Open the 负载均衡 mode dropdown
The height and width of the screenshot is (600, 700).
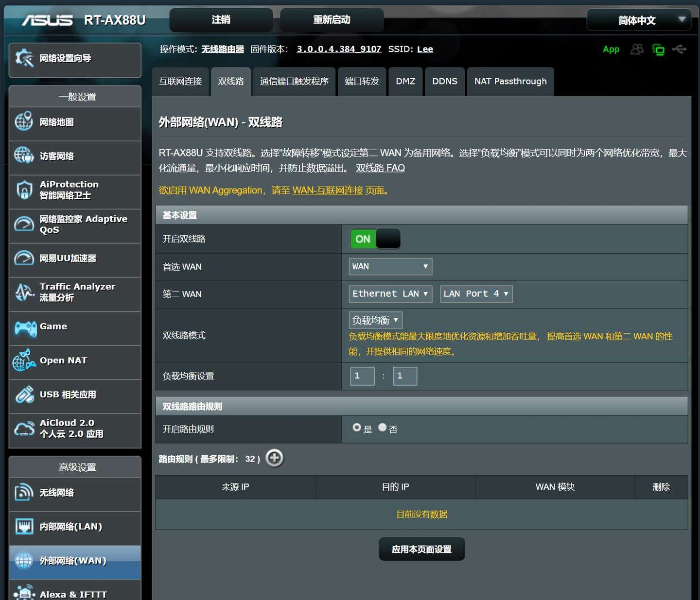375,320
